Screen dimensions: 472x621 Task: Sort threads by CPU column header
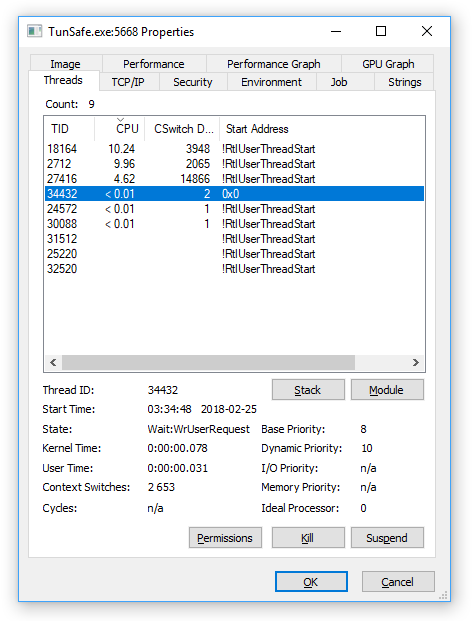pos(120,129)
